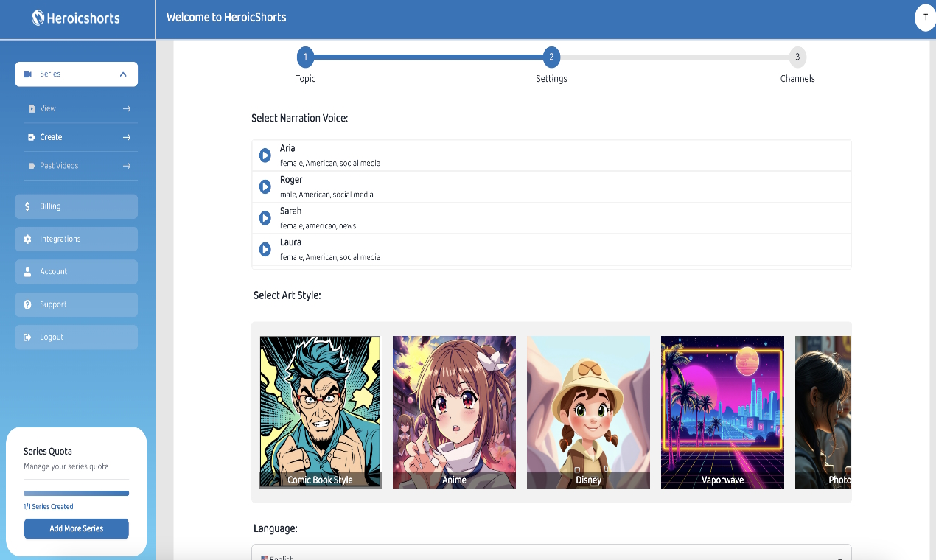936x560 pixels.
Task: Click the Heroicshorts logo icon
Action: pyautogui.click(x=38, y=18)
